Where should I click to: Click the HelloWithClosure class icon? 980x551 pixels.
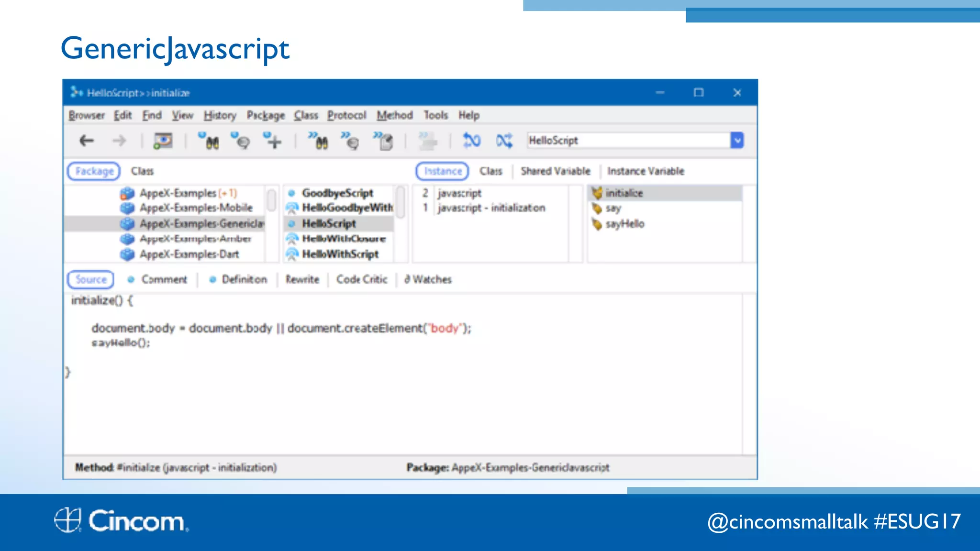(x=292, y=239)
